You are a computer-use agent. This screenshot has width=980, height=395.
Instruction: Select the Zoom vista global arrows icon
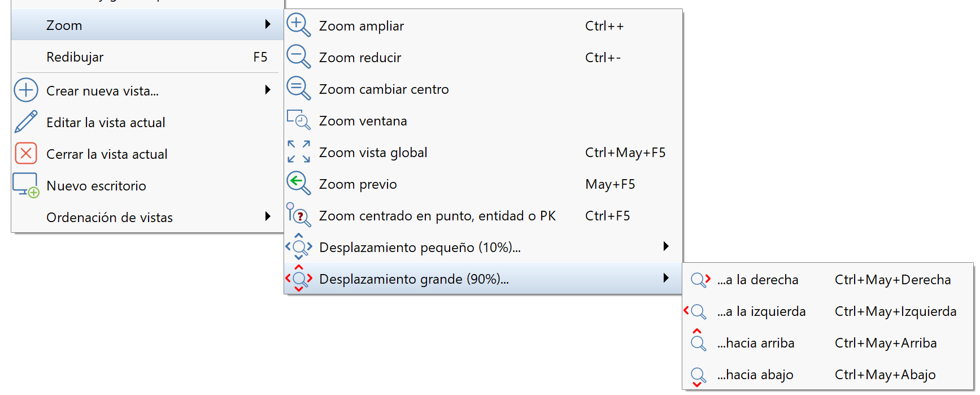298,152
